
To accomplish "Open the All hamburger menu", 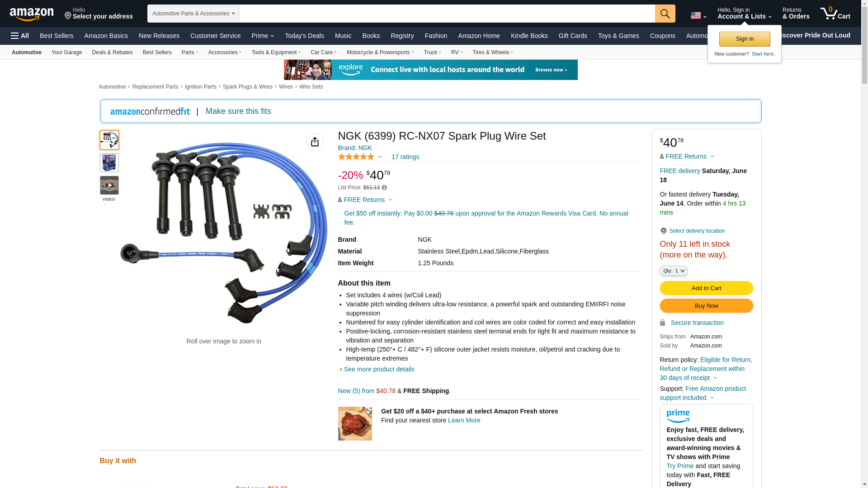I will click(x=20, y=36).
